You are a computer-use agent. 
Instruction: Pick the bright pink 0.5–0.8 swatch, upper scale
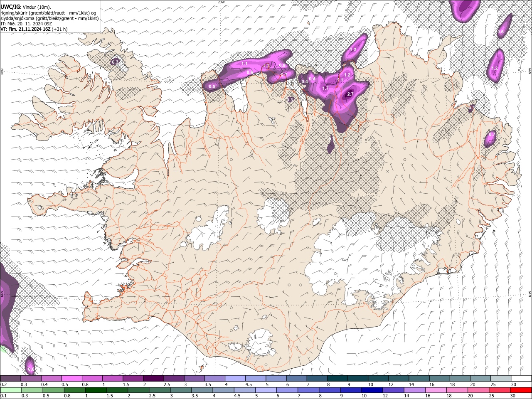coord(71,378)
